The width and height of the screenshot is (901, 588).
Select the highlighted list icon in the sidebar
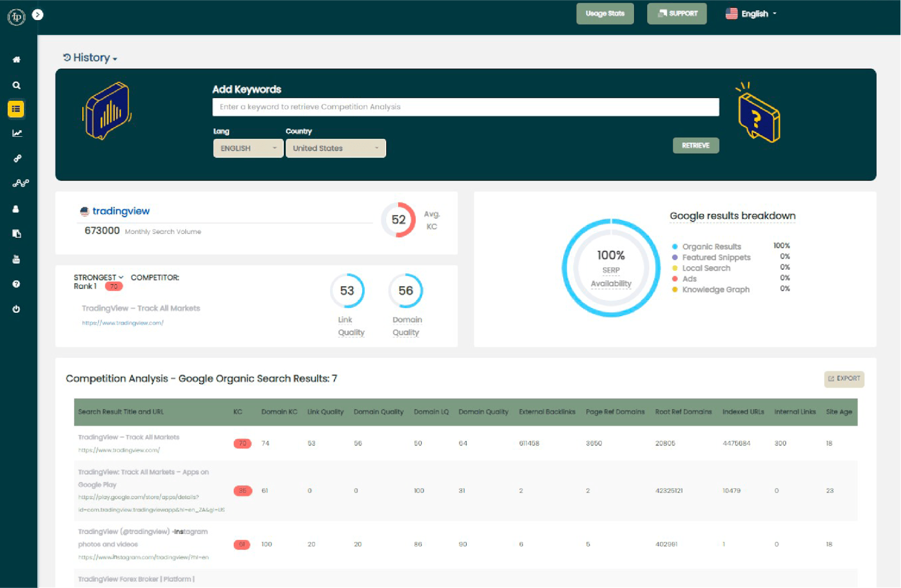[x=16, y=109]
